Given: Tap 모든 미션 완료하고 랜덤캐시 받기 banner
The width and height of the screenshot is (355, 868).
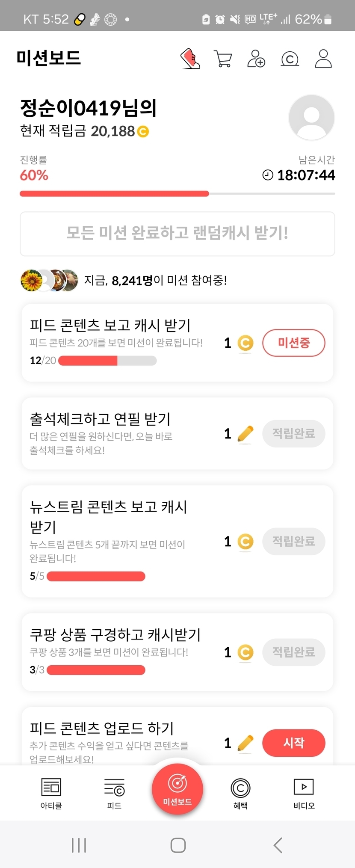Looking at the screenshot, I should coord(177,234).
